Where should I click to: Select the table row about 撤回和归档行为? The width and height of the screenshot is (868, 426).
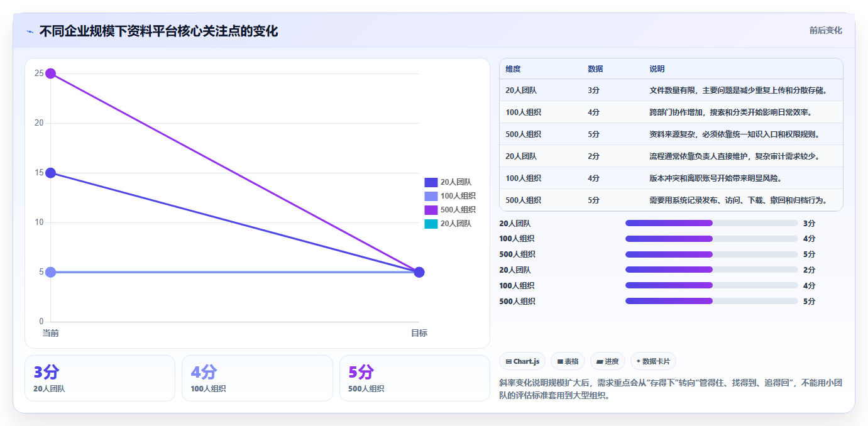click(671, 200)
